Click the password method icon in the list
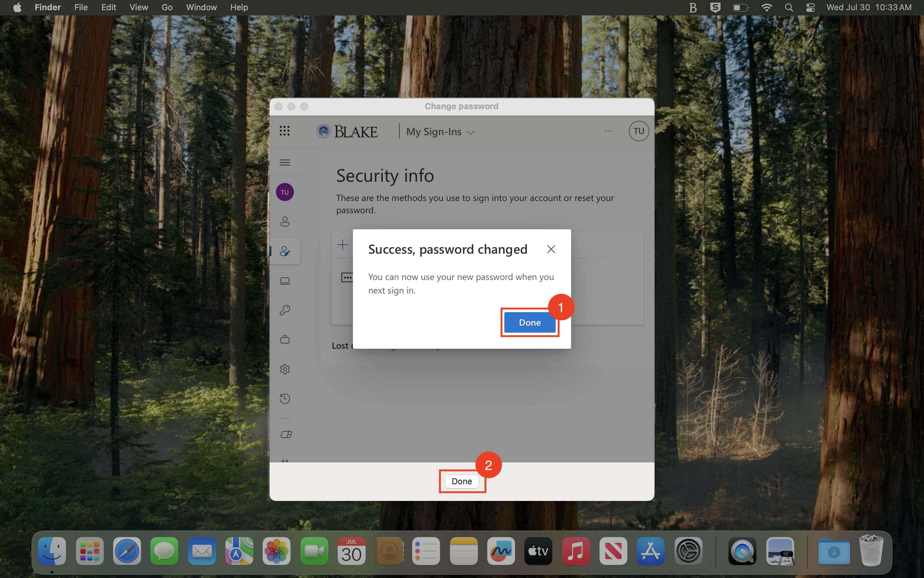 [x=347, y=277]
